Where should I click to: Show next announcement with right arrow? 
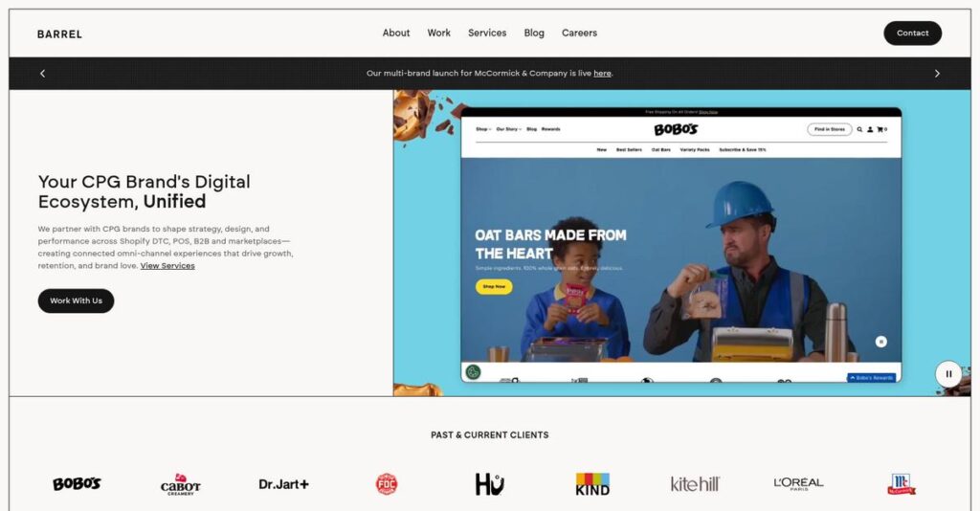tap(937, 73)
